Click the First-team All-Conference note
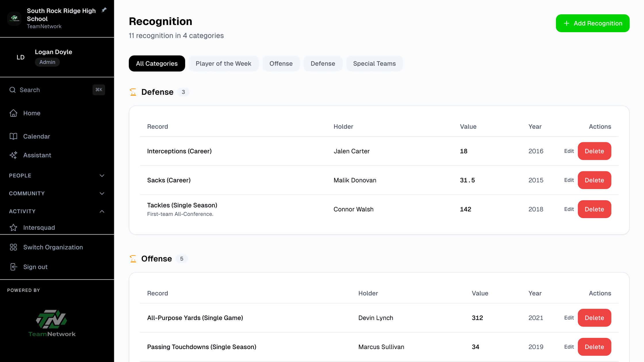644x362 pixels. [x=180, y=214]
